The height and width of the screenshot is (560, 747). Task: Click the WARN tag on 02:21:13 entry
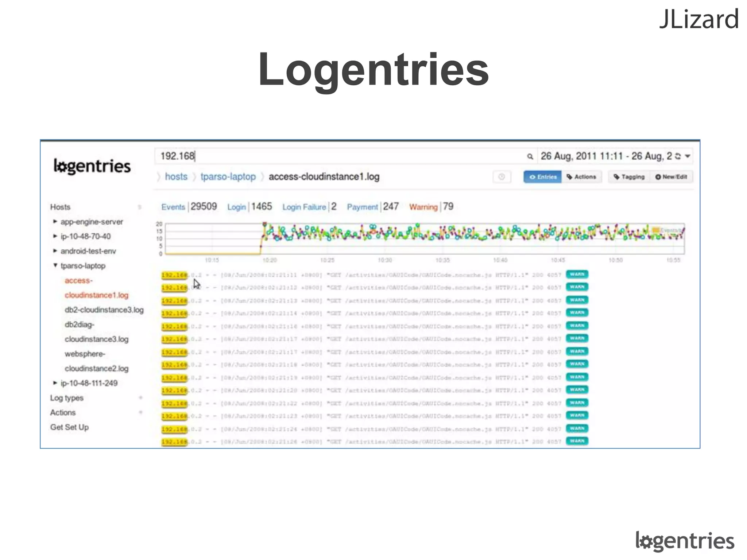(x=577, y=300)
